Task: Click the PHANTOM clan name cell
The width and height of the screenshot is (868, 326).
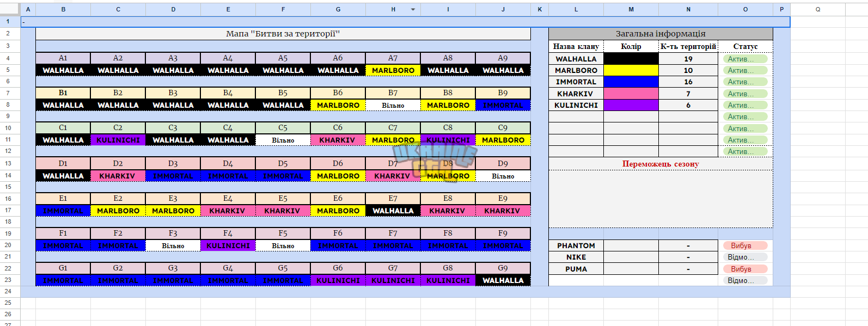Action: coord(576,245)
